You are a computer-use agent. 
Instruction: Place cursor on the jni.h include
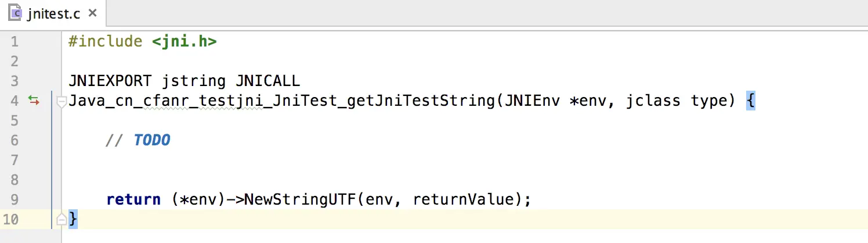tap(185, 42)
